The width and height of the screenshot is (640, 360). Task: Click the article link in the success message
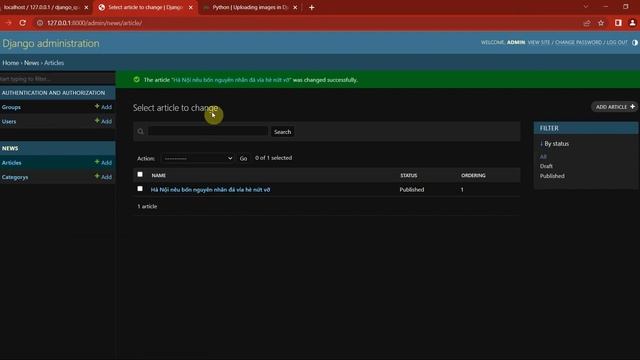tap(231, 80)
